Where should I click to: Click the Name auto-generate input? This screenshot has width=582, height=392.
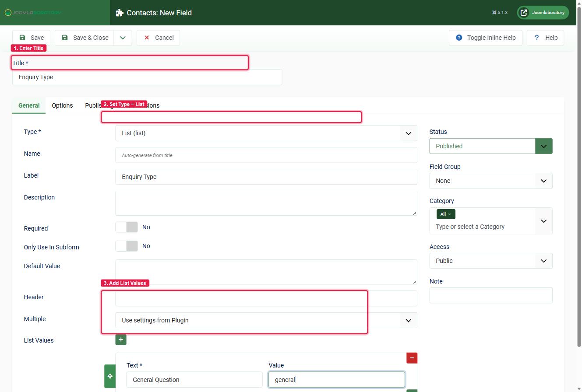266,155
